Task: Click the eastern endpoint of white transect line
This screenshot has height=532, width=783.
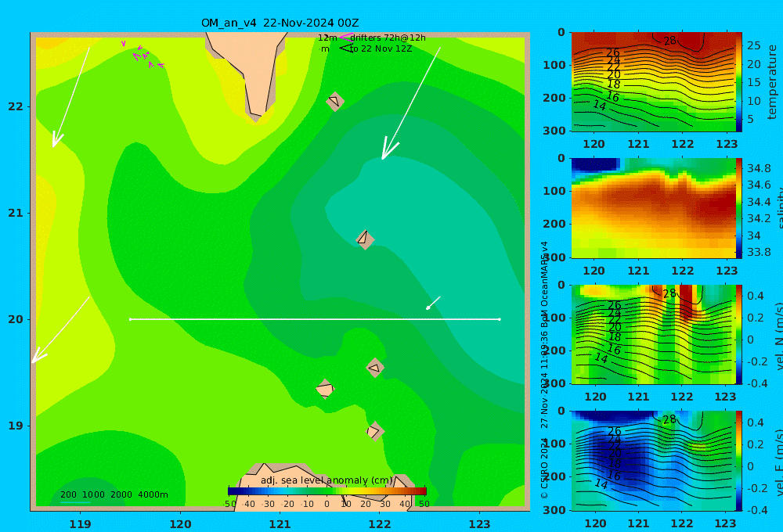Action: (500, 319)
